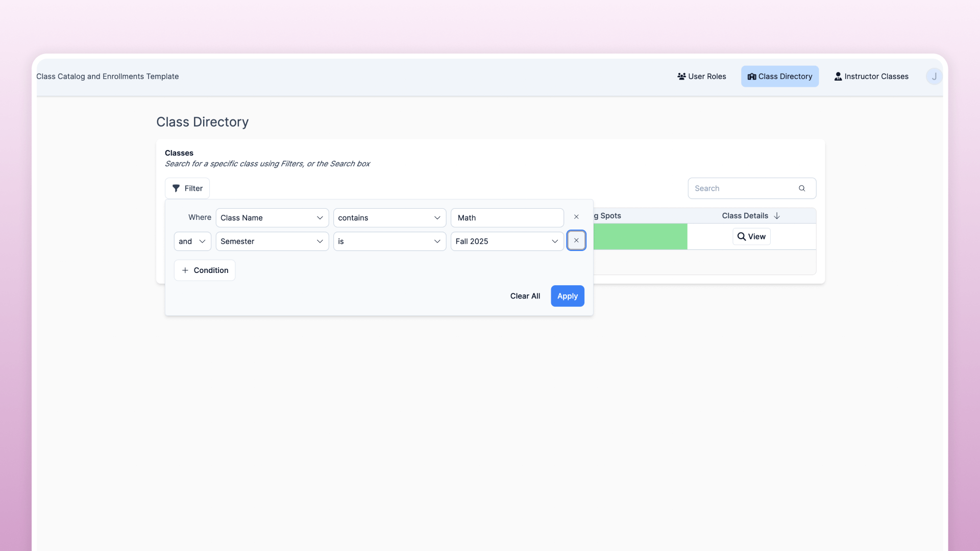Open the Semester field dropdown
980x551 pixels.
click(x=272, y=241)
